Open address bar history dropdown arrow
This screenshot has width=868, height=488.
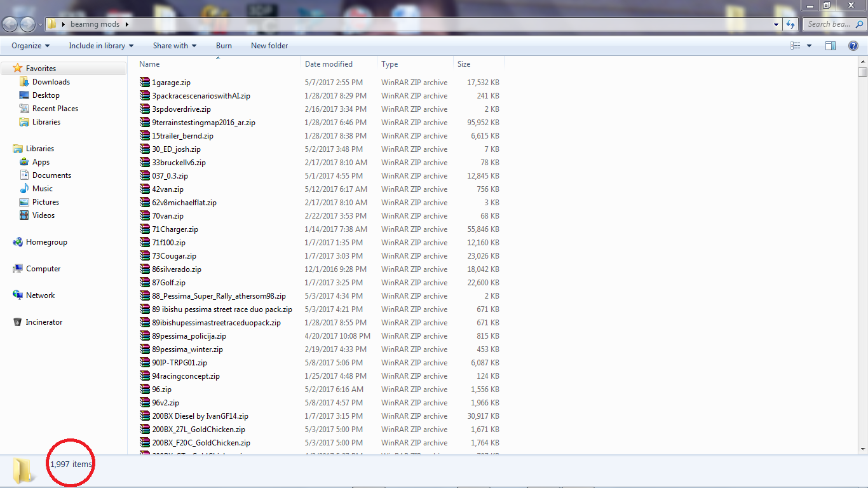point(776,24)
